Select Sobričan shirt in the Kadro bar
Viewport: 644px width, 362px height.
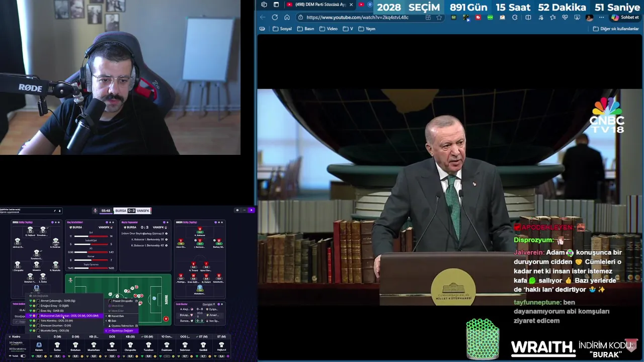click(x=185, y=345)
